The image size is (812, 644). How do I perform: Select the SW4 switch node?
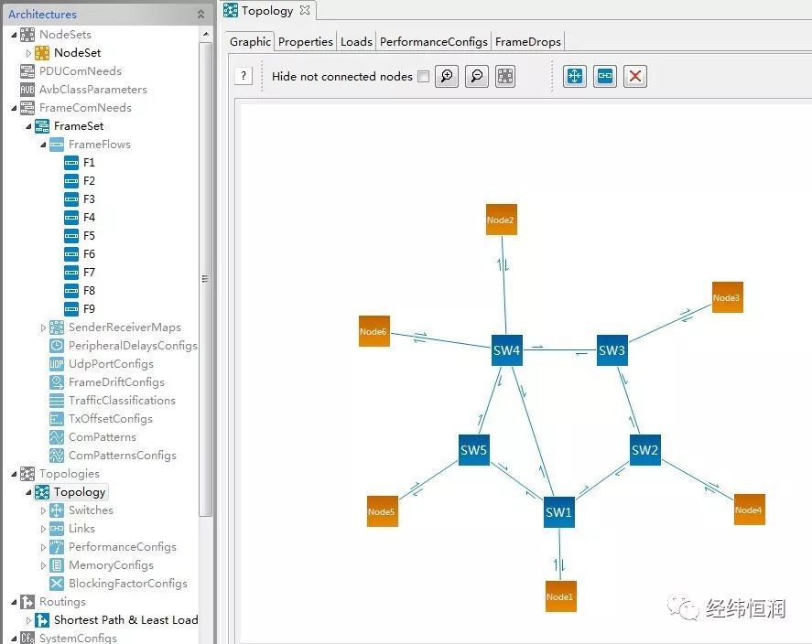point(506,350)
